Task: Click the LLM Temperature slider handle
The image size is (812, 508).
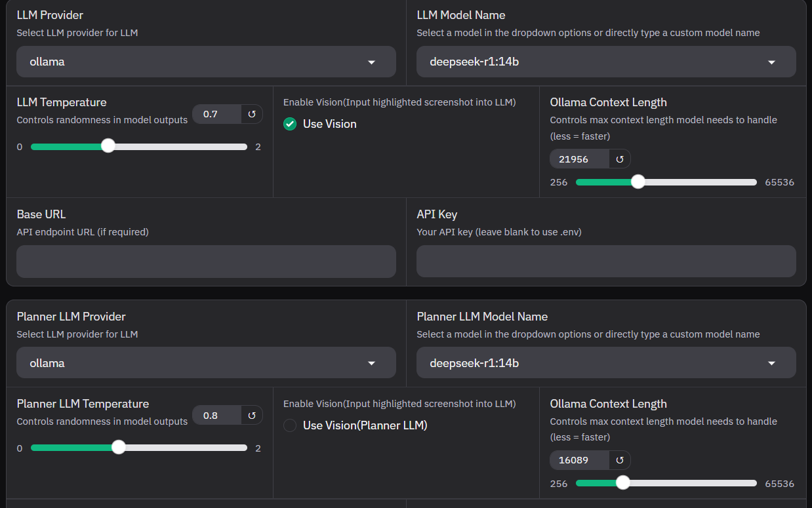Action: 108,146
